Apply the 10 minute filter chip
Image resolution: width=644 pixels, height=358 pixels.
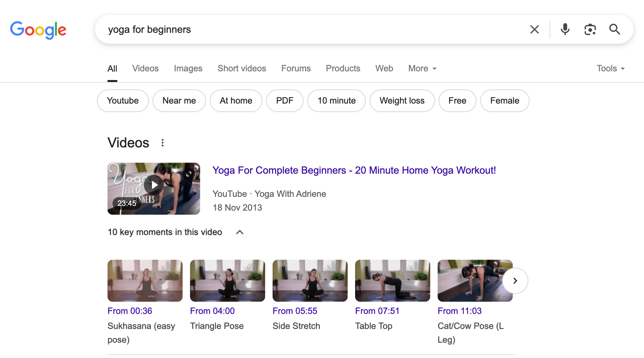[x=336, y=101]
